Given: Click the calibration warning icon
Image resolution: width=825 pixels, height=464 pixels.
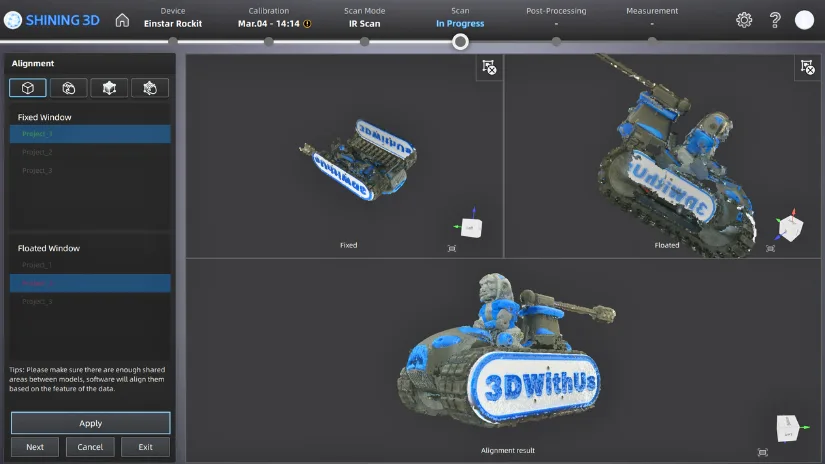Looking at the screenshot, I should [307, 24].
